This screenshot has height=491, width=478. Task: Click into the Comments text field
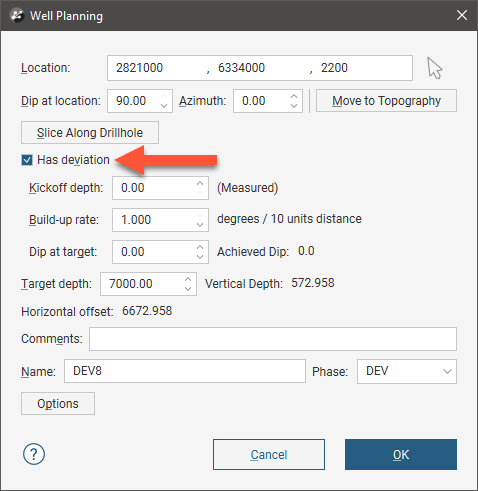tap(273, 339)
